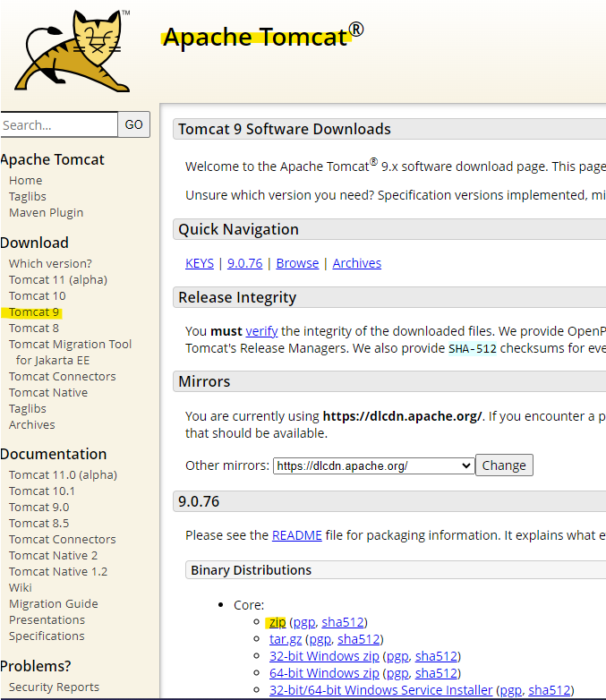Open the Specifications link
Screen dimensions: 606x700
47,636
